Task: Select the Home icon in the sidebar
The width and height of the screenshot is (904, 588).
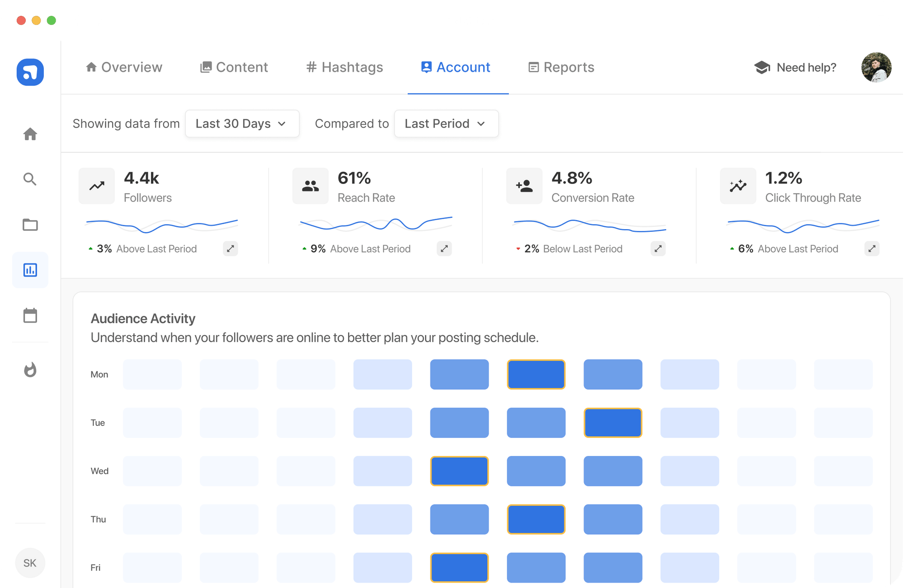Action: tap(30, 134)
